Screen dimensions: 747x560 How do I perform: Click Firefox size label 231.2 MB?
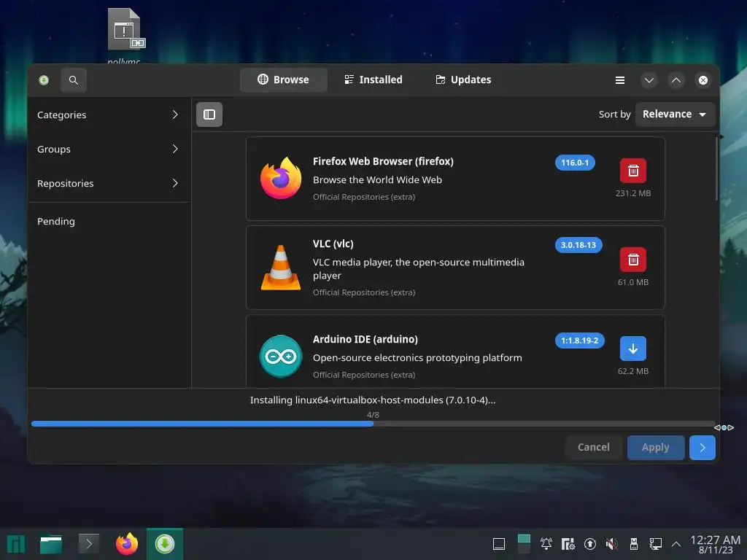point(632,193)
